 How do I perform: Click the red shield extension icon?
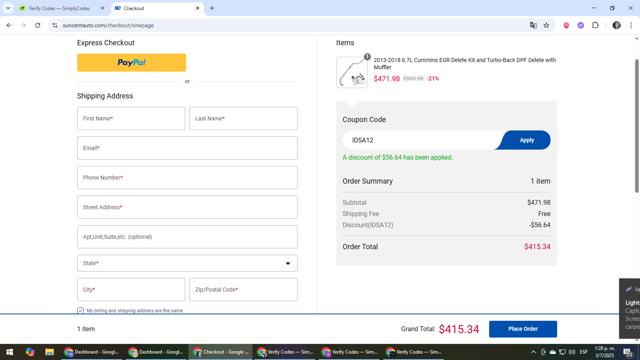[566, 25]
